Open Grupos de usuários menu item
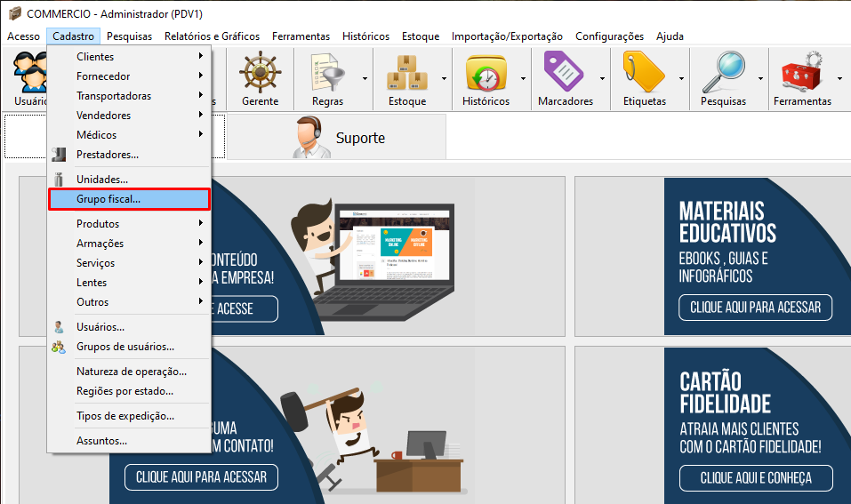The image size is (851, 504). coord(124,347)
